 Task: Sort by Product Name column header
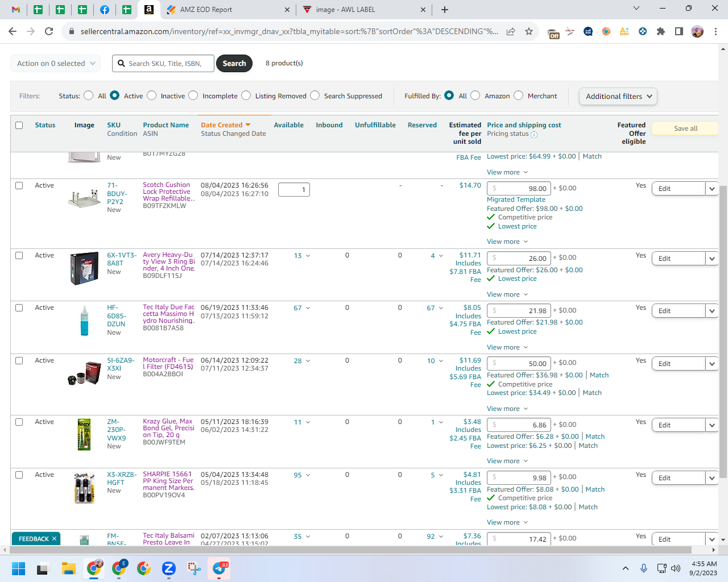tap(166, 125)
